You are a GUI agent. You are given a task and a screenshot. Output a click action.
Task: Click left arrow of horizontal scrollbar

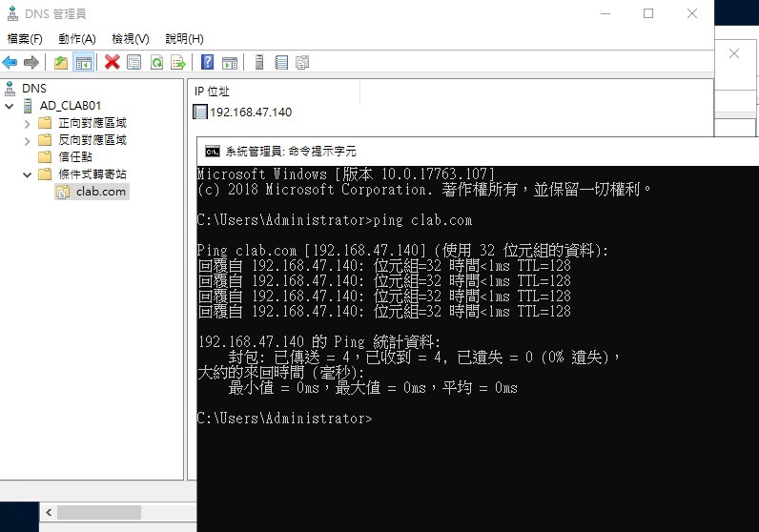click(x=49, y=512)
